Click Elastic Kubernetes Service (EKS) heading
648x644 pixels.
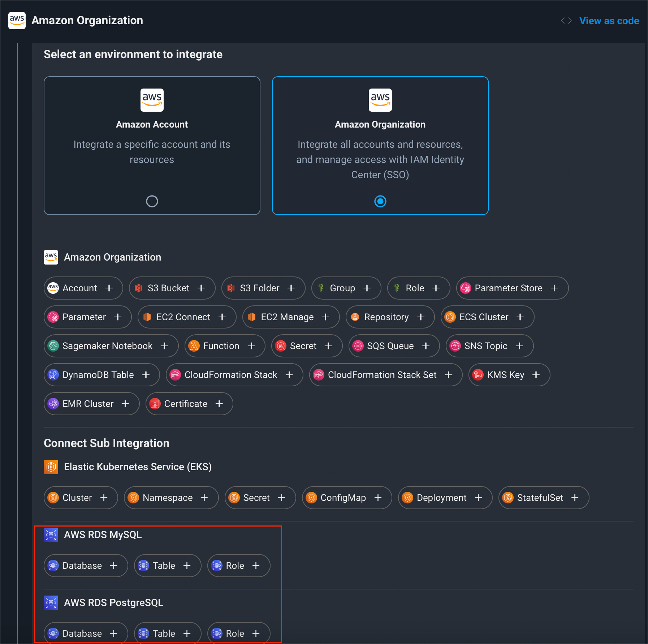click(138, 467)
